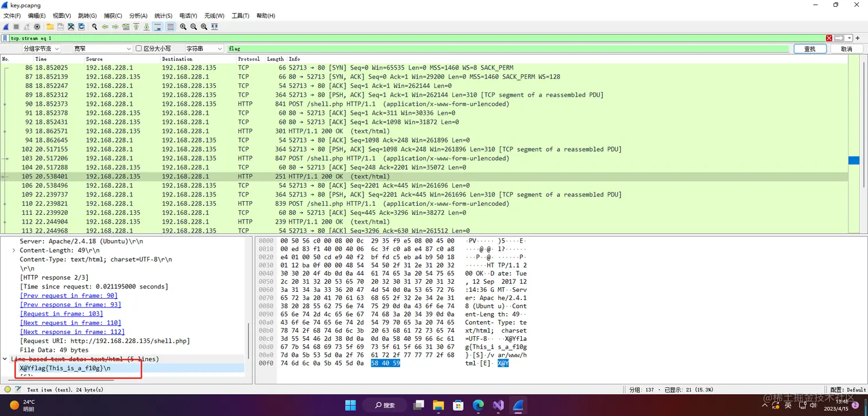Open the 分析(A) menu

138,16
